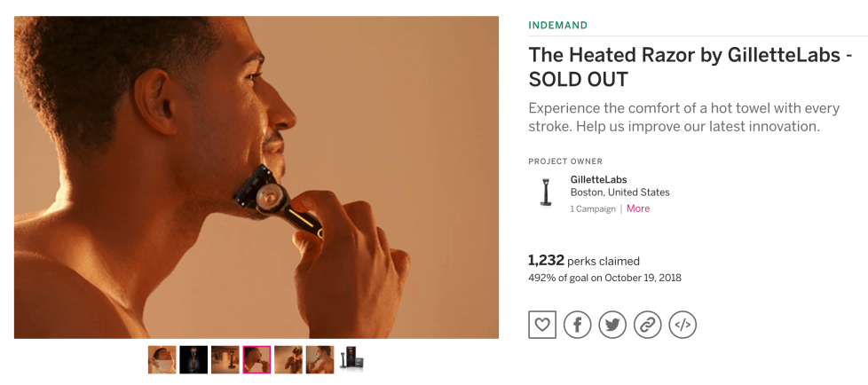Open the embed code icon

click(x=683, y=325)
